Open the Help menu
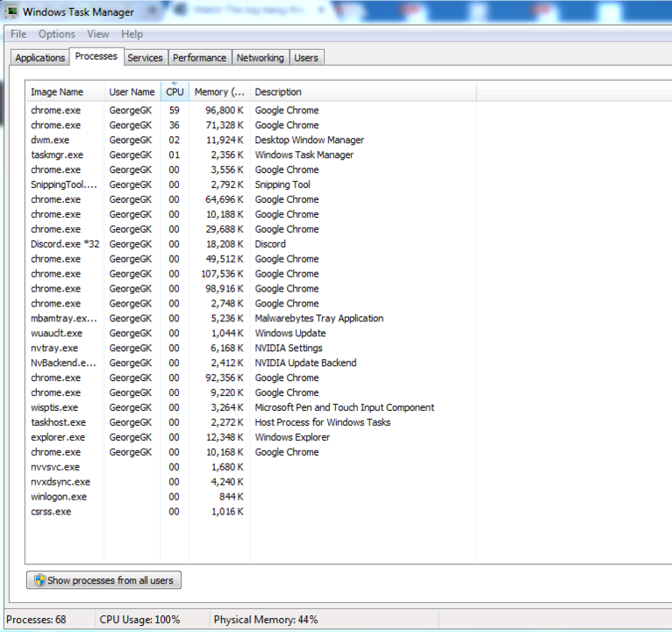 point(132,34)
